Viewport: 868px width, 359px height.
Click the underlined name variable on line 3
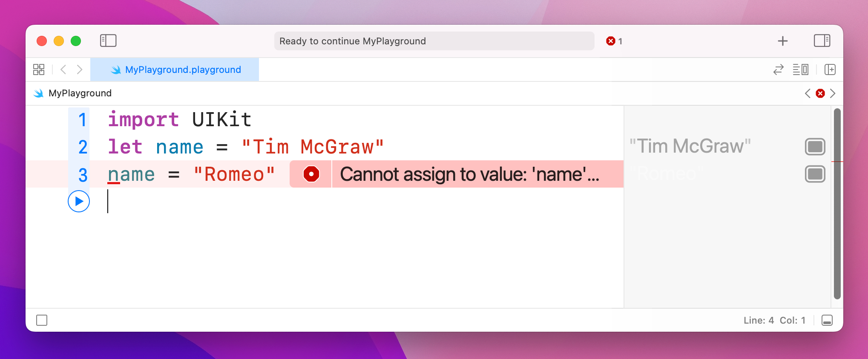pos(131,174)
